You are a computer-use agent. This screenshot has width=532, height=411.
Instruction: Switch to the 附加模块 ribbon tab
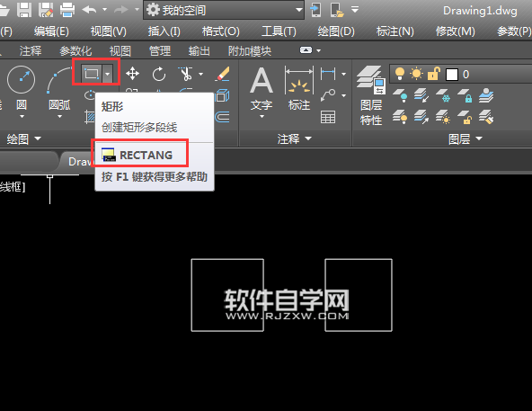point(250,51)
